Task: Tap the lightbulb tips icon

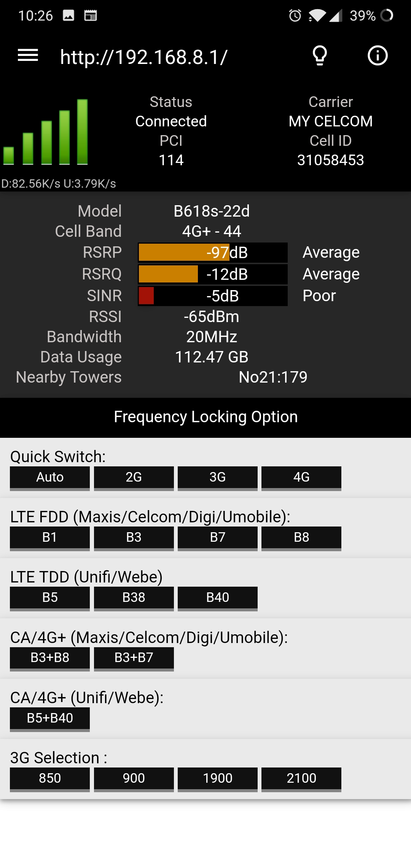Action: point(320,56)
